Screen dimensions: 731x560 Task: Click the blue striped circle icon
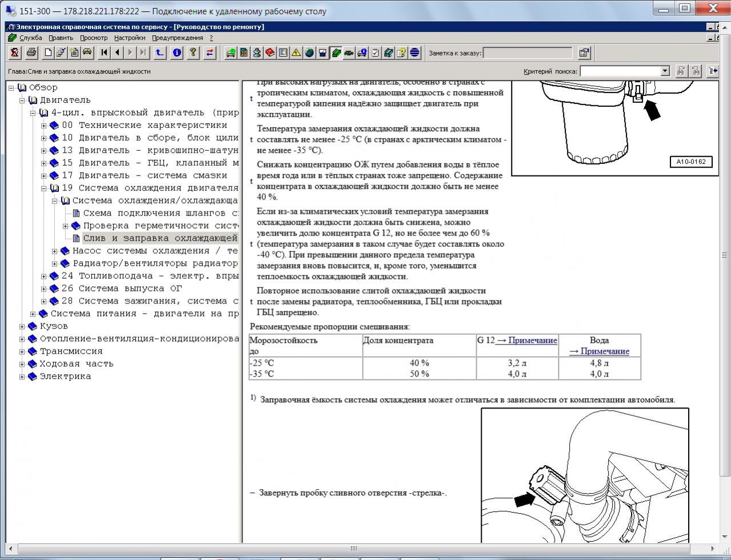click(414, 53)
